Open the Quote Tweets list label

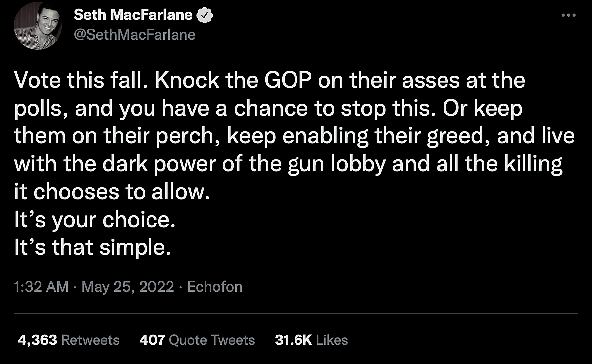[212, 340]
